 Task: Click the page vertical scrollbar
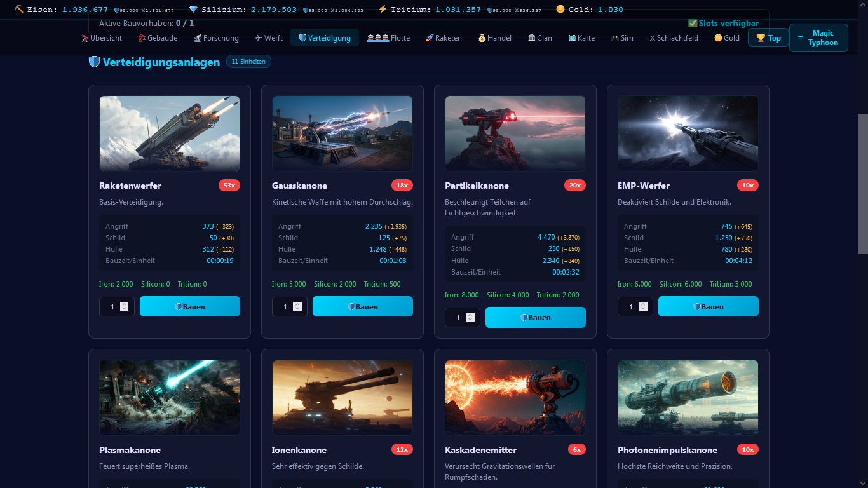(862, 184)
